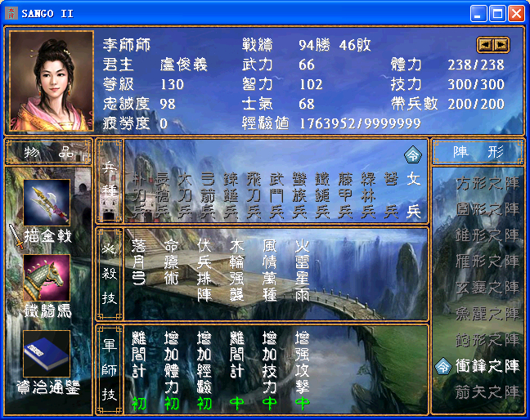Choose the 方形之陣 formation
The image size is (530, 420).
click(487, 184)
